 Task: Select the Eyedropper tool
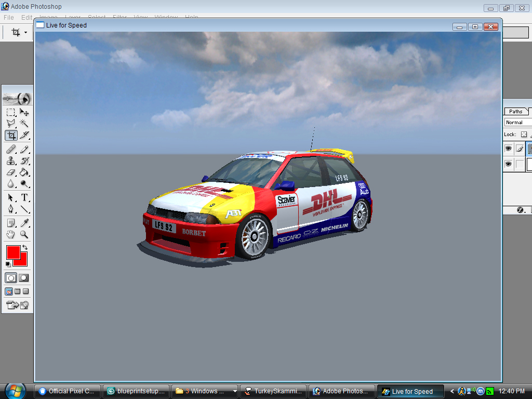[24, 223]
